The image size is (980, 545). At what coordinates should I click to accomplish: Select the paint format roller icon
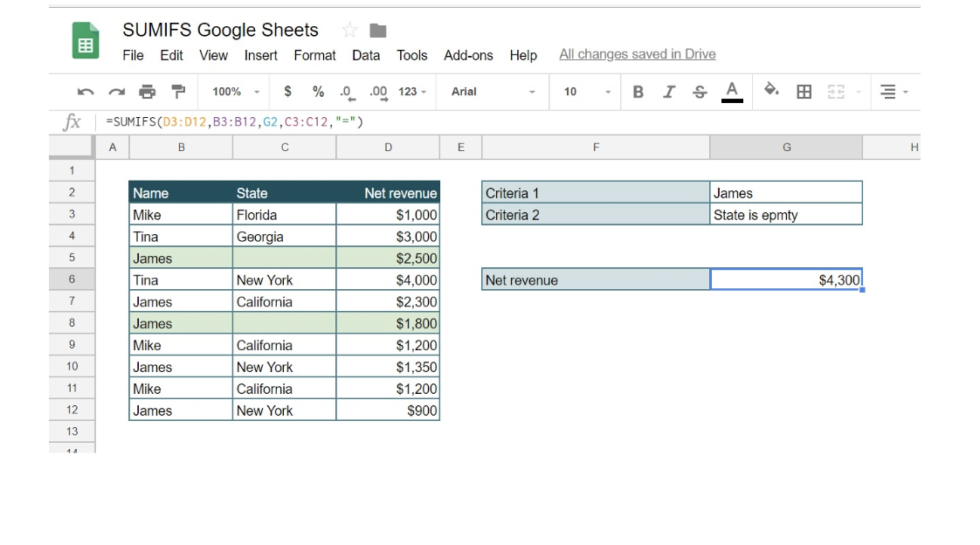pos(178,92)
